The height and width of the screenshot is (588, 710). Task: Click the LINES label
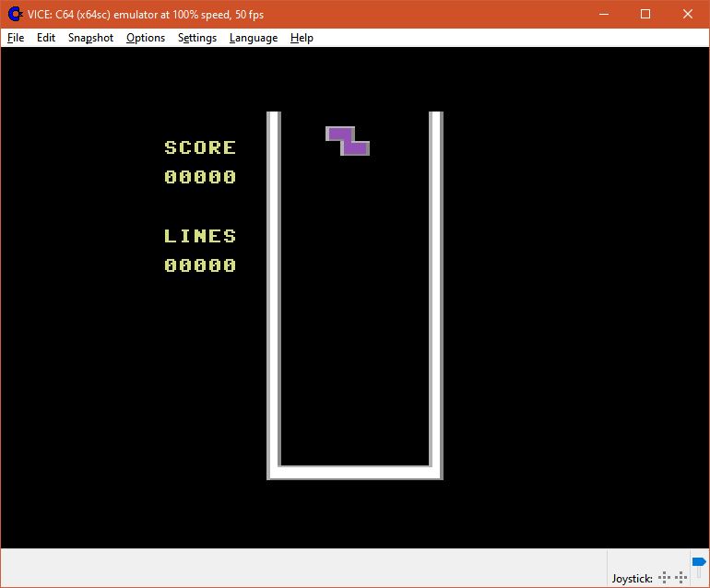200,236
